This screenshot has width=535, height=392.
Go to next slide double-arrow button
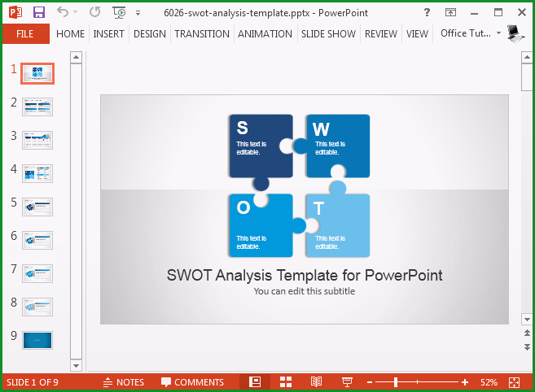[x=527, y=347]
